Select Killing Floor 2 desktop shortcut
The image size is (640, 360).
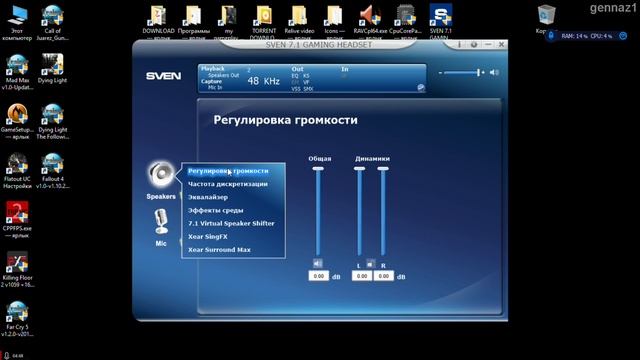point(17,270)
